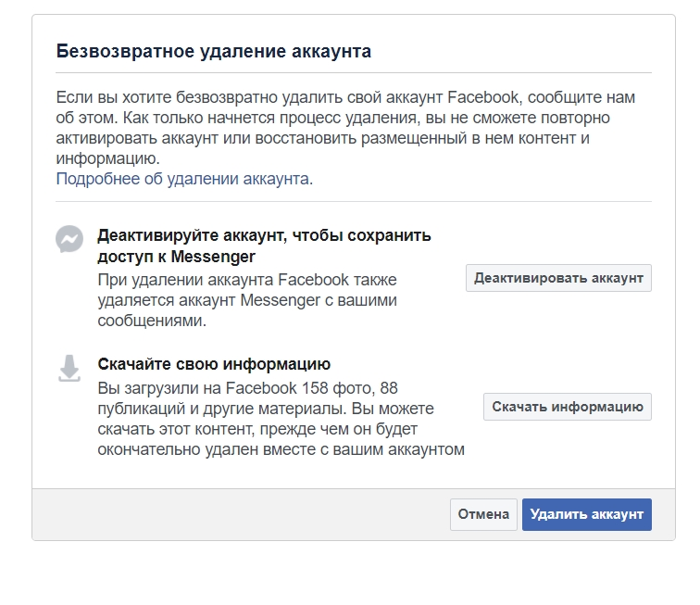Open the Подробнее об удалении аккаунта link
The width and height of the screenshot is (700, 605).
pyautogui.click(x=184, y=179)
